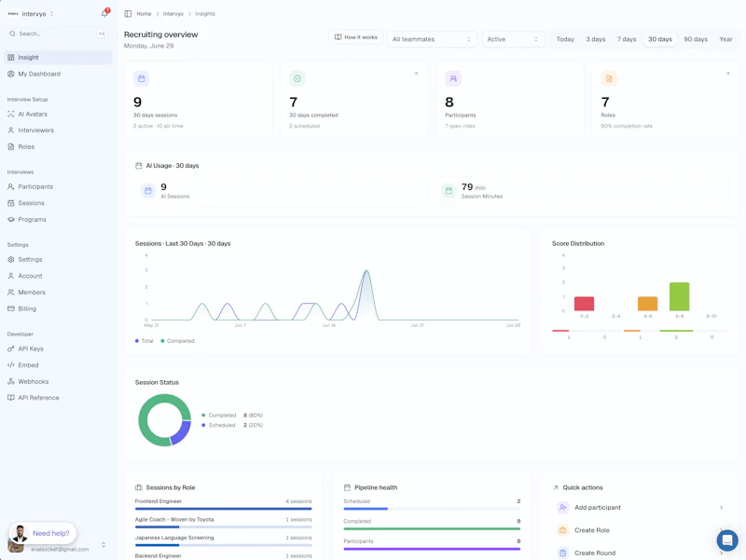
Task: Expand the user account menu chevron
Action: [104, 545]
